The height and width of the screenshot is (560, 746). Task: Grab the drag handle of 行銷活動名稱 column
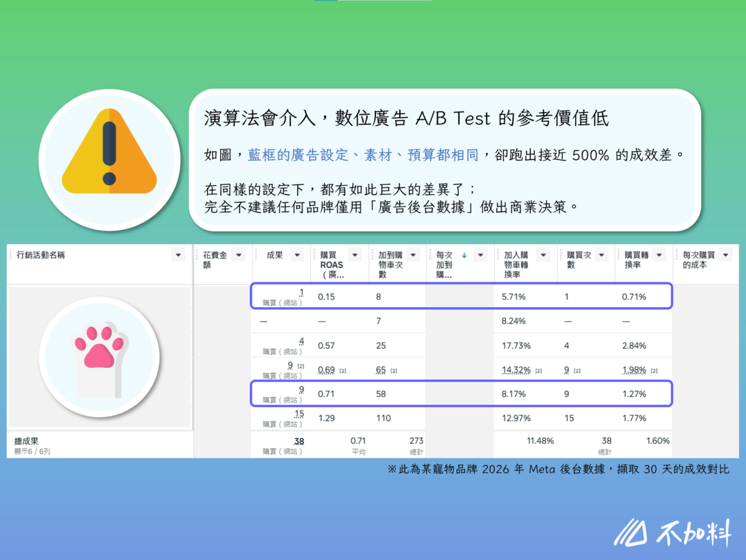11,255
